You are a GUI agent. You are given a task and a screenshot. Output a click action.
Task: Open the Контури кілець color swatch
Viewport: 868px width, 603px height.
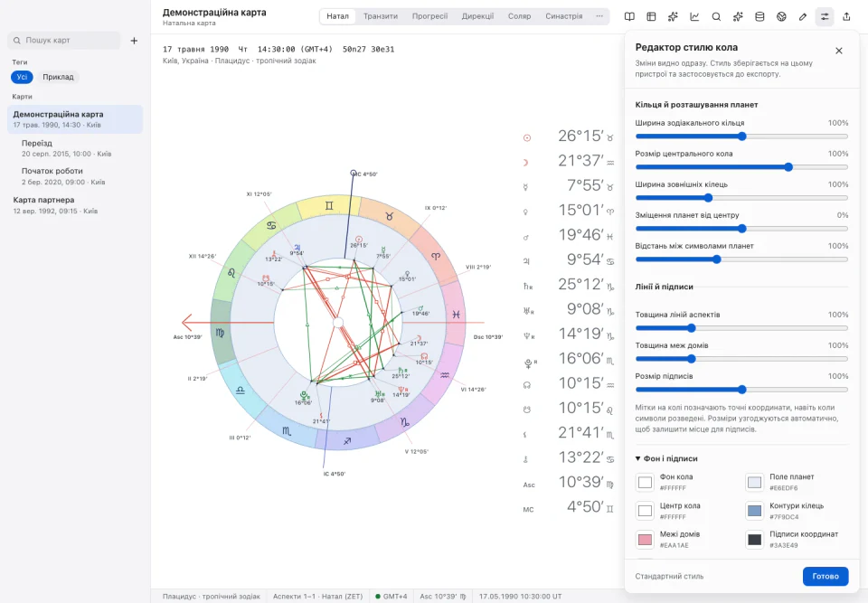[754, 511]
